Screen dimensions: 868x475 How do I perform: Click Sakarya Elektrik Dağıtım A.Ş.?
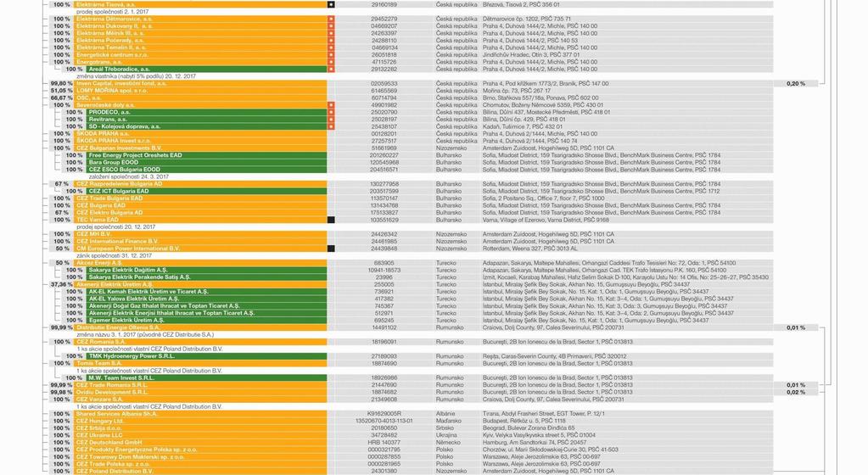[128, 271]
